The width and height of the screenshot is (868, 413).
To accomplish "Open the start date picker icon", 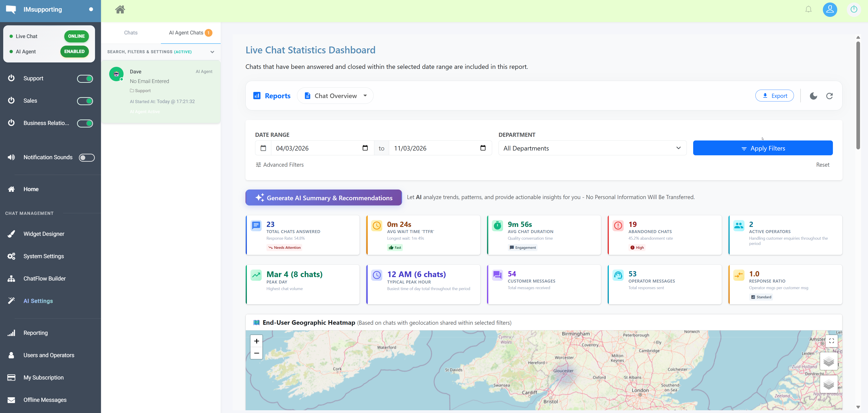I will [365, 148].
